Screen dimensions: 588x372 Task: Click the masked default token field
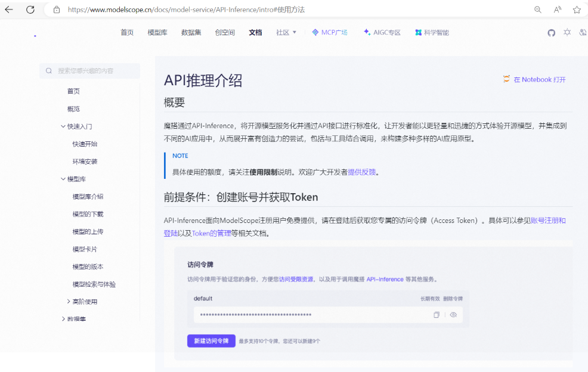[x=328, y=315]
